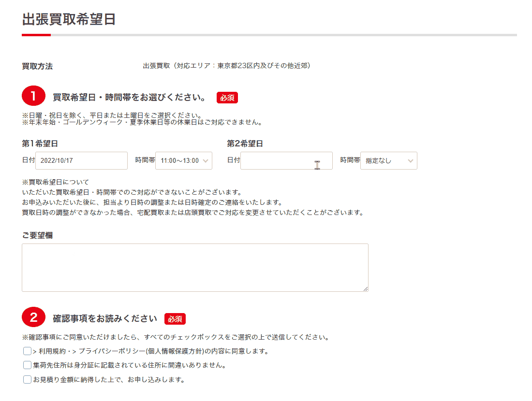The image size is (532, 401).
Task: Tick the 集荷先住所 address confirmation checkbox
Action: click(x=27, y=365)
